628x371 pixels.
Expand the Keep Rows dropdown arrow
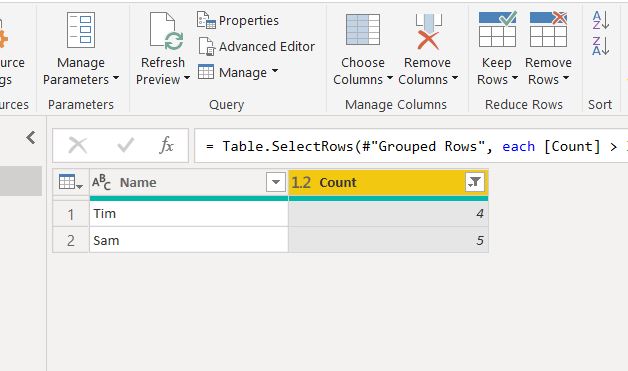point(515,79)
